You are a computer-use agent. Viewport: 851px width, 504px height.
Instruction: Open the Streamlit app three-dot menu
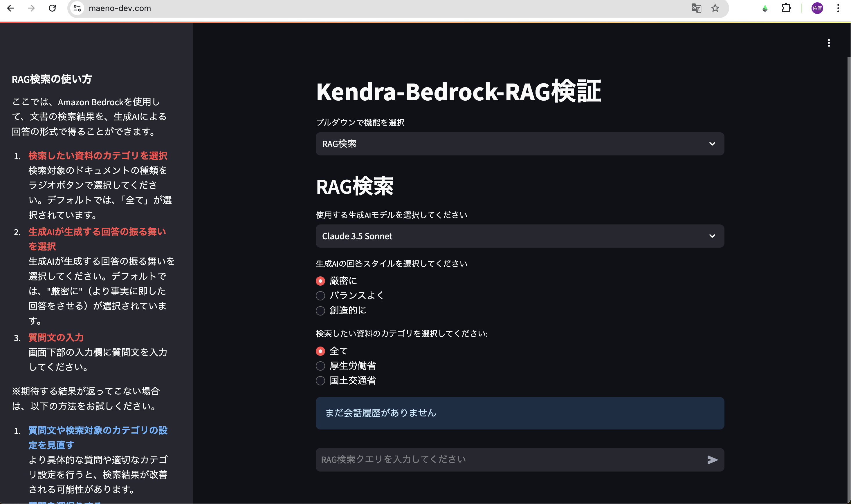pos(829,43)
